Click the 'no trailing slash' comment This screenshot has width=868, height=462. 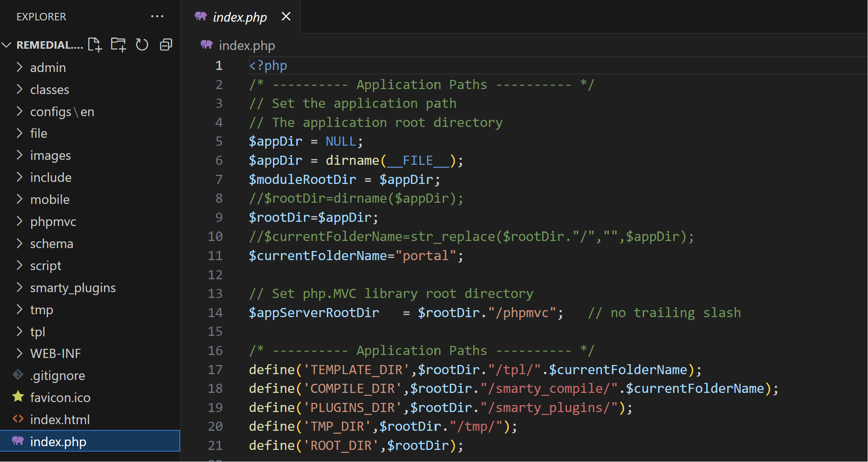(x=665, y=313)
